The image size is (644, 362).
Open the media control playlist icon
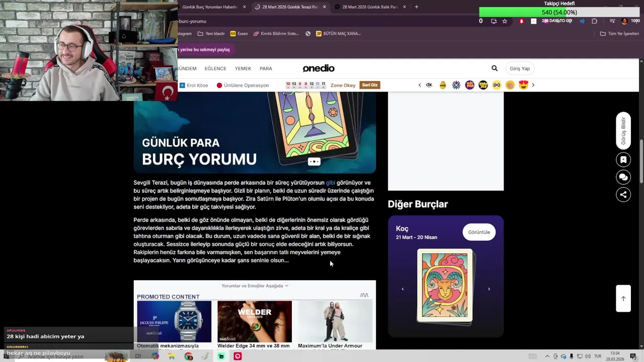pyautogui.click(x=612, y=21)
